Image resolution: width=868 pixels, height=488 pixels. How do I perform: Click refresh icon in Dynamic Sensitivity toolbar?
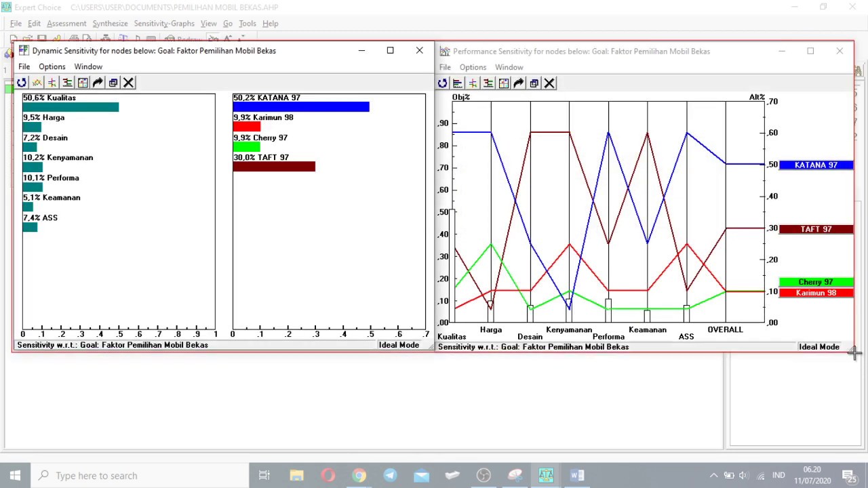pyautogui.click(x=22, y=83)
